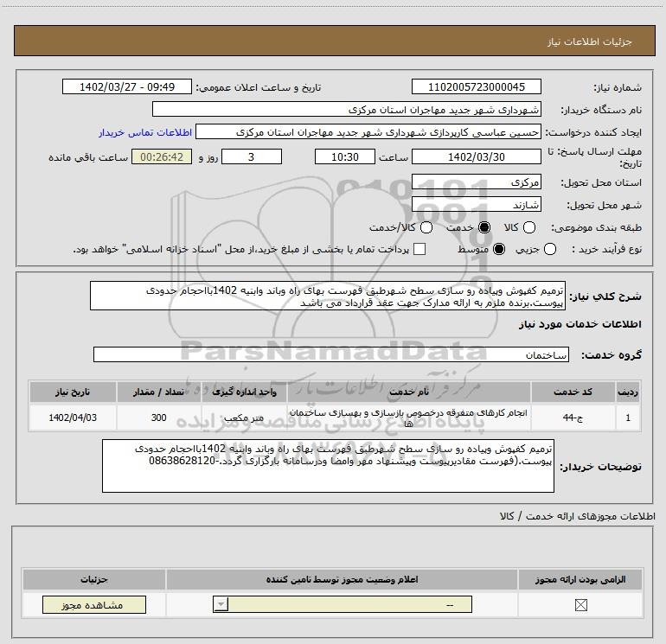
Task: Toggle the mandatory license checkbox
Action: point(580,605)
